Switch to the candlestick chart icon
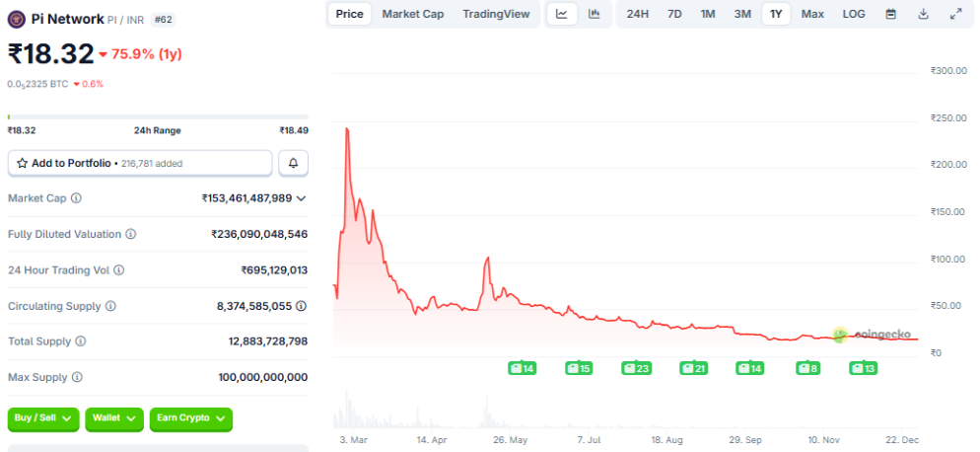 pos(594,14)
